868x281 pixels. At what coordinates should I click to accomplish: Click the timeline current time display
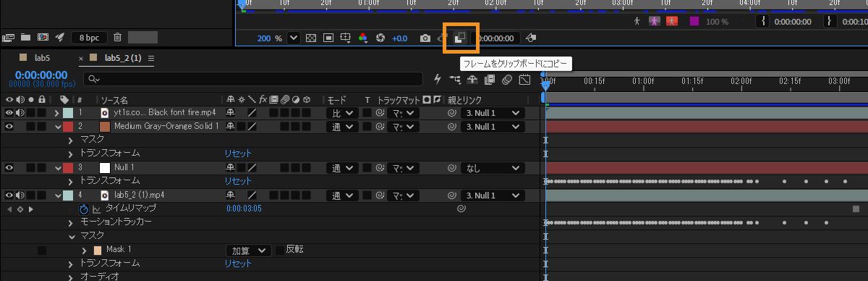point(41,75)
